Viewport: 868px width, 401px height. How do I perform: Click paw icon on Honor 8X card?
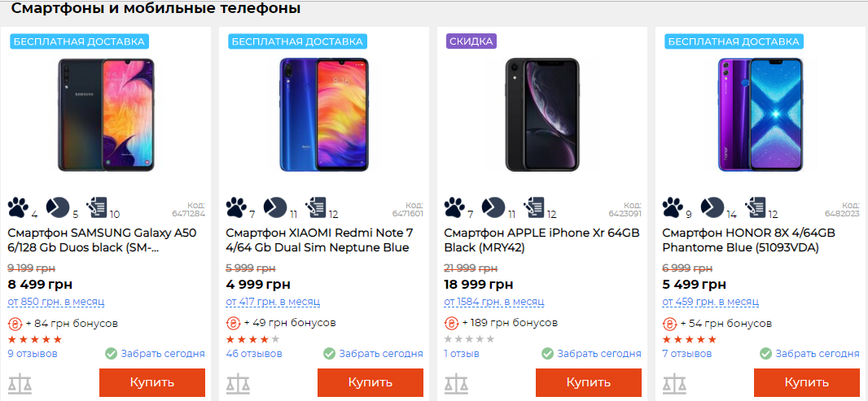point(673,207)
